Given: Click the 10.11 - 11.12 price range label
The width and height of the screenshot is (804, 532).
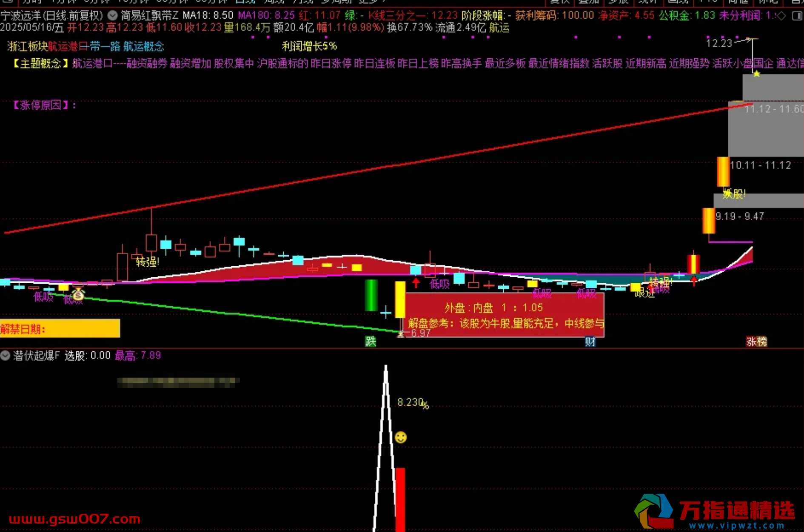Looking at the screenshot, I should coord(760,165).
